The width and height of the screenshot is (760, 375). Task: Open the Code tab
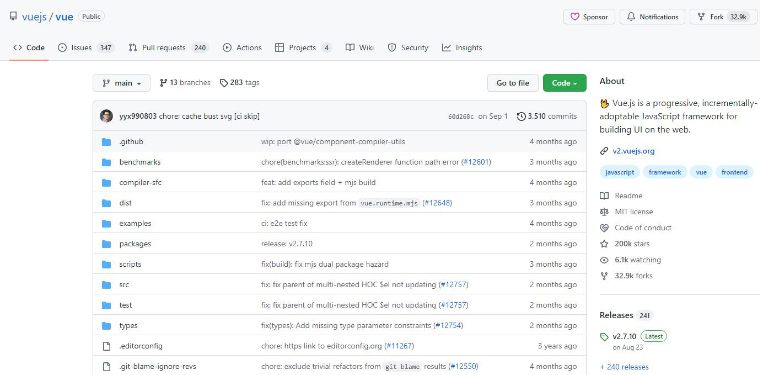pyautogui.click(x=29, y=48)
